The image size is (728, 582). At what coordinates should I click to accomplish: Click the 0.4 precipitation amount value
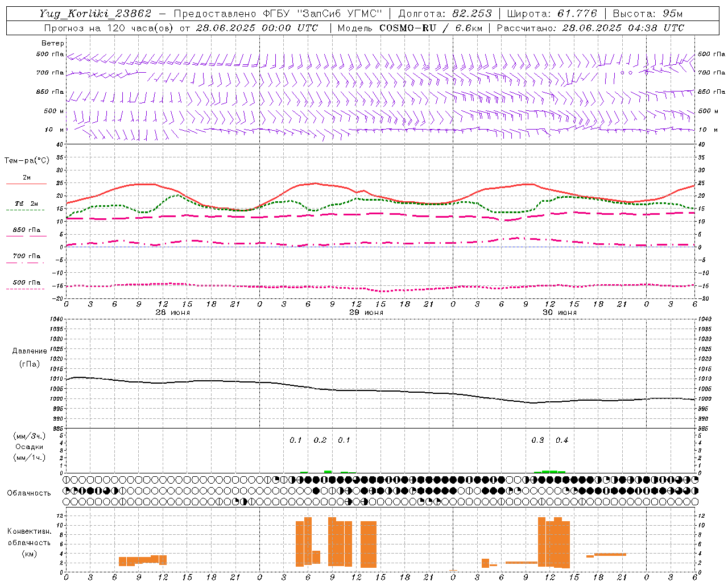tap(562, 440)
